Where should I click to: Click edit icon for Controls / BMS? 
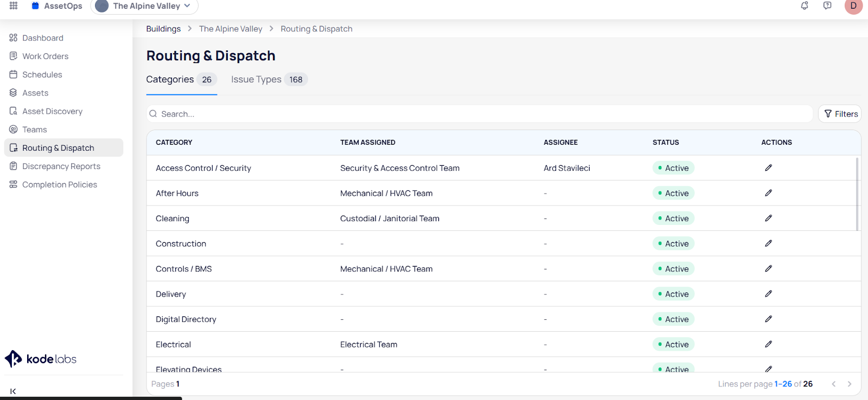tap(768, 269)
